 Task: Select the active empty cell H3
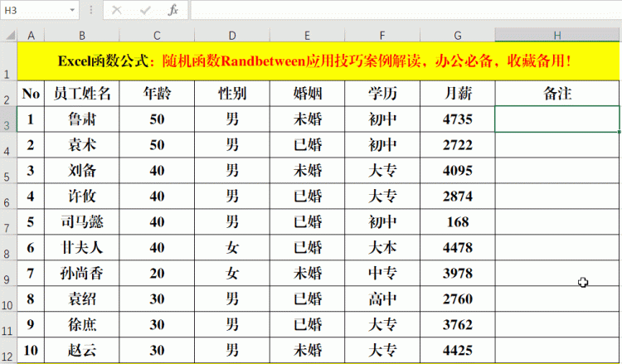(557, 119)
